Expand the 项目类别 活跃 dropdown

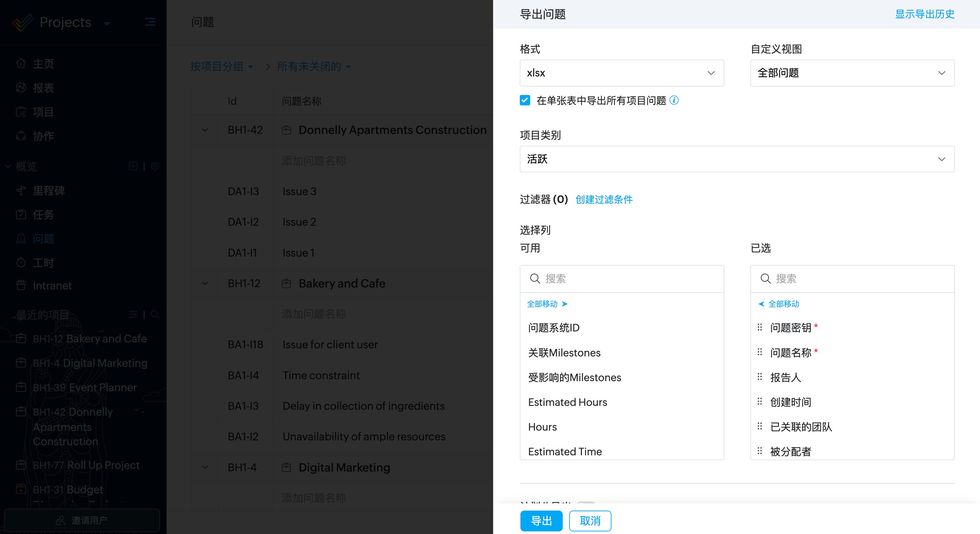tap(737, 159)
